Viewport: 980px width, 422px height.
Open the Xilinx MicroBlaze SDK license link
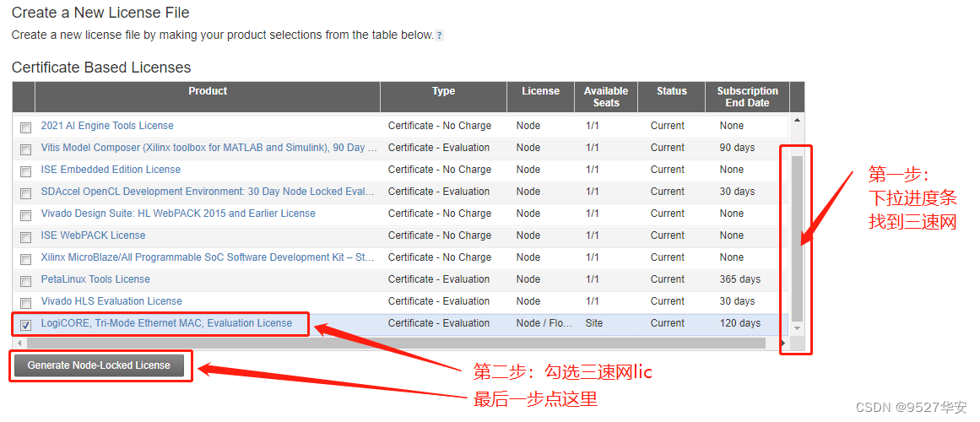point(208,257)
